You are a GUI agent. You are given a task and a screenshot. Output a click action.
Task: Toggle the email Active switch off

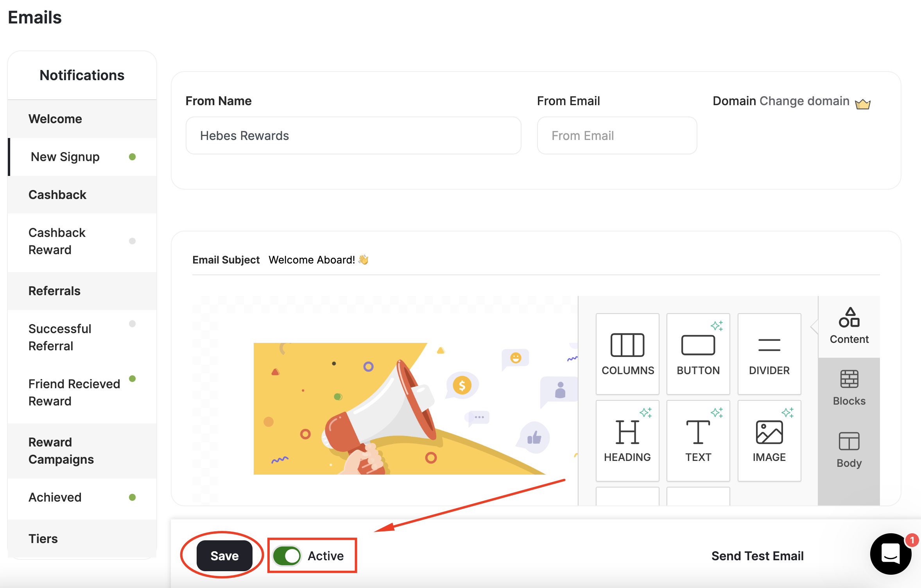click(288, 556)
